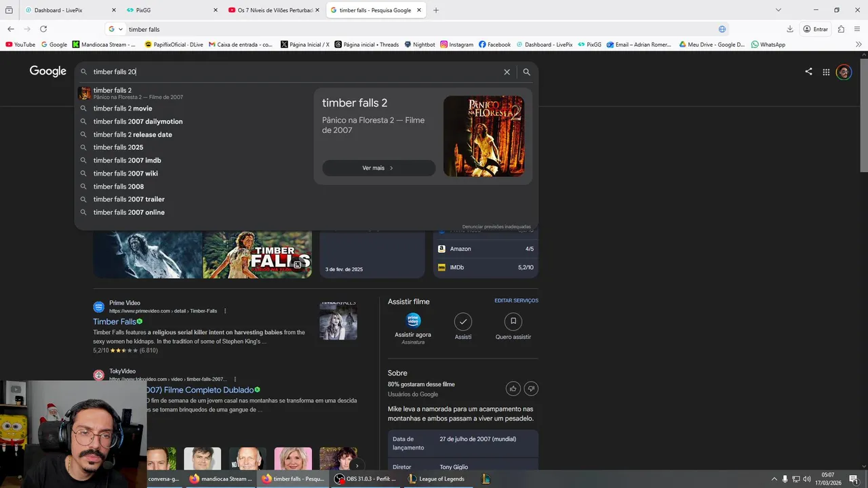Show hidden system tray icons

774,479
